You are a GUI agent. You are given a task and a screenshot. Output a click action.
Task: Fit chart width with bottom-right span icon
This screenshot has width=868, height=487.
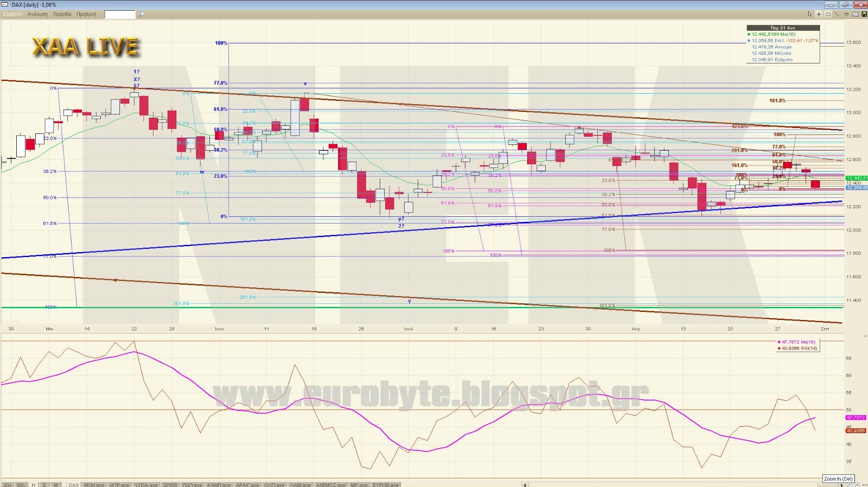(865, 484)
